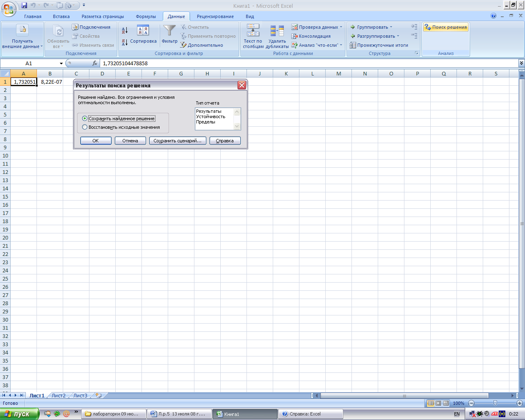Screen dimensions: 525x420
Task: Open the Вставка tab
Action: pyautogui.click(x=61, y=16)
